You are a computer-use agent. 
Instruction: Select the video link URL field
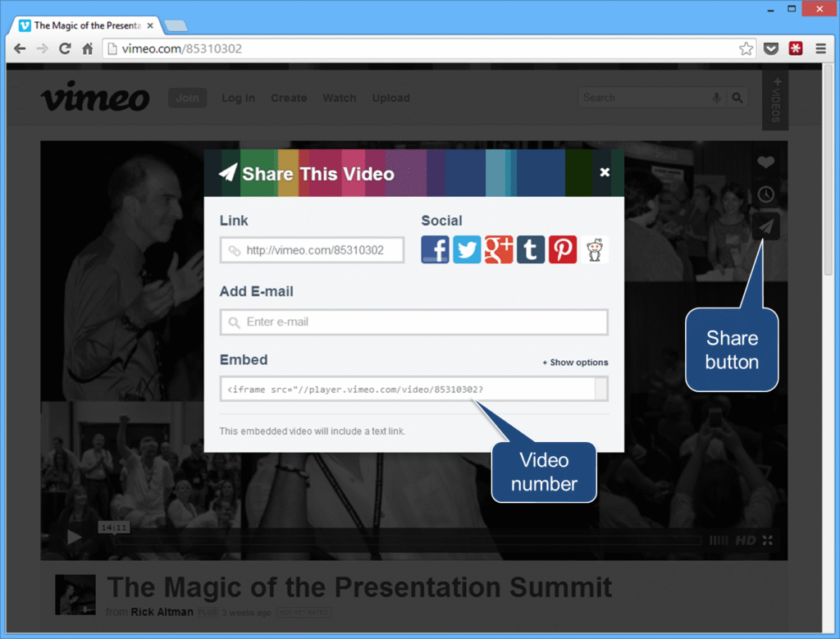(x=313, y=250)
